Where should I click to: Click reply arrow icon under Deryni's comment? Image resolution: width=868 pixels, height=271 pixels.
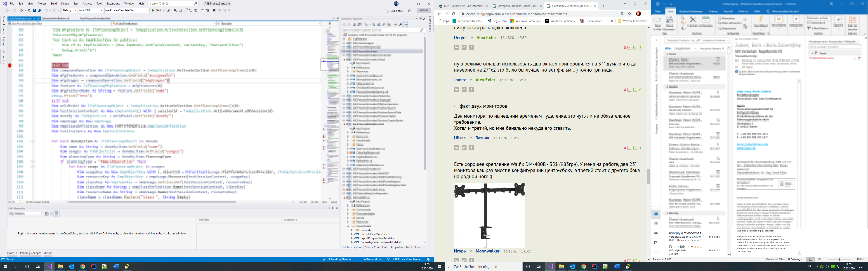[457, 47]
